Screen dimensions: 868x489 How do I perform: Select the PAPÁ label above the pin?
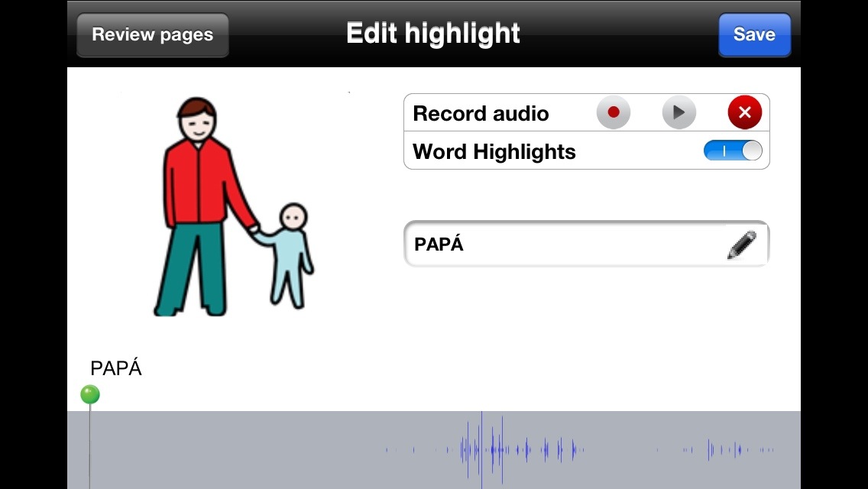click(x=116, y=369)
